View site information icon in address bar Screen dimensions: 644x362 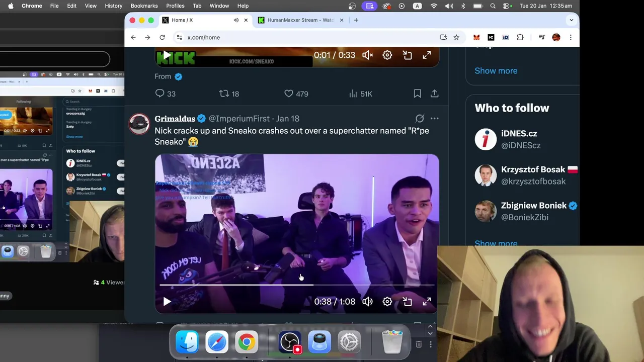coord(179,37)
